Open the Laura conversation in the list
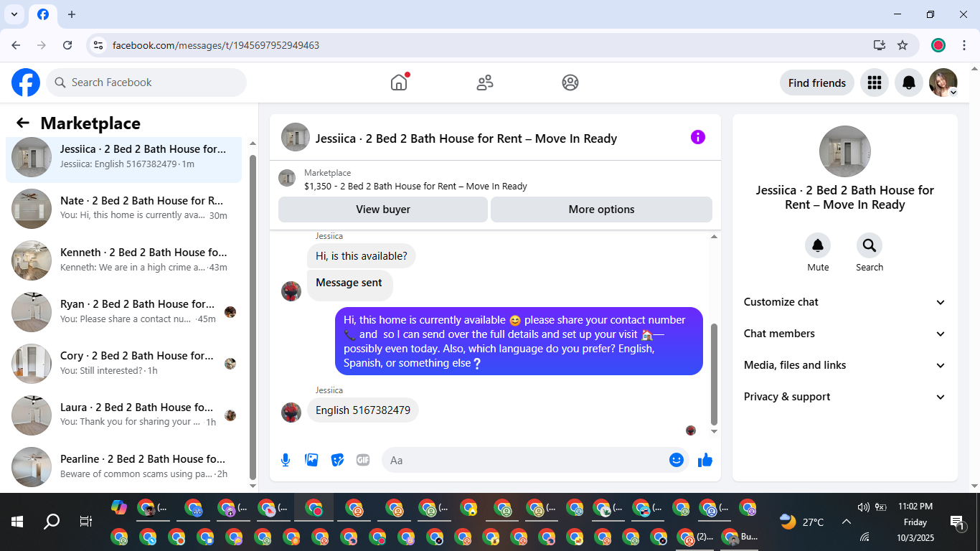Screen dimensions: 980x551 pyautogui.click(x=123, y=415)
